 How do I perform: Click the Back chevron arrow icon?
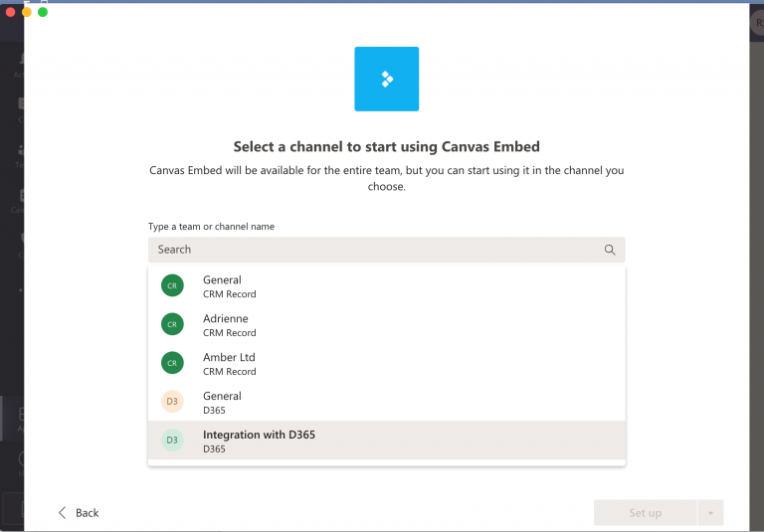click(x=62, y=513)
